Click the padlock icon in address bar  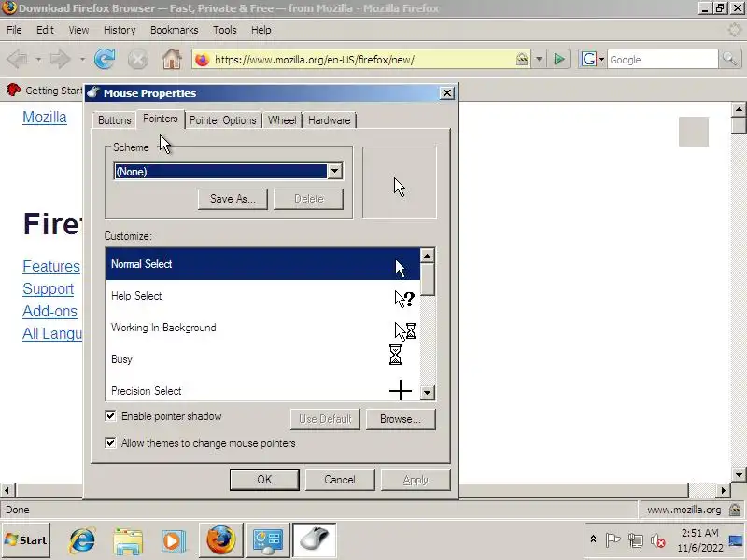tap(522, 59)
